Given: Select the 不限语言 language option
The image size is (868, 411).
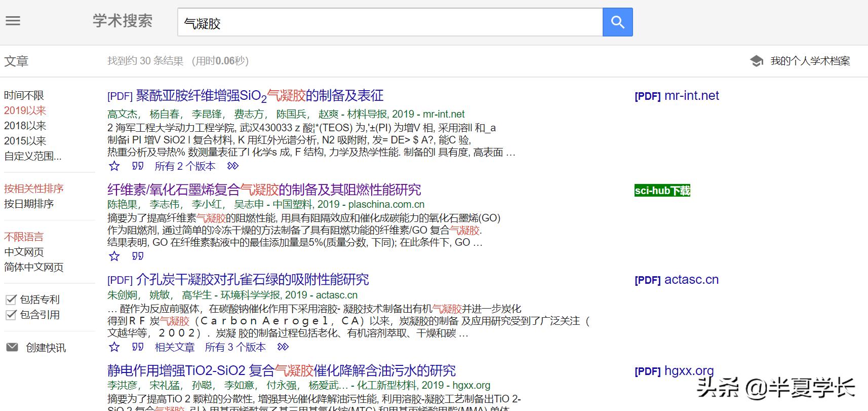Looking at the screenshot, I should click(x=24, y=237).
